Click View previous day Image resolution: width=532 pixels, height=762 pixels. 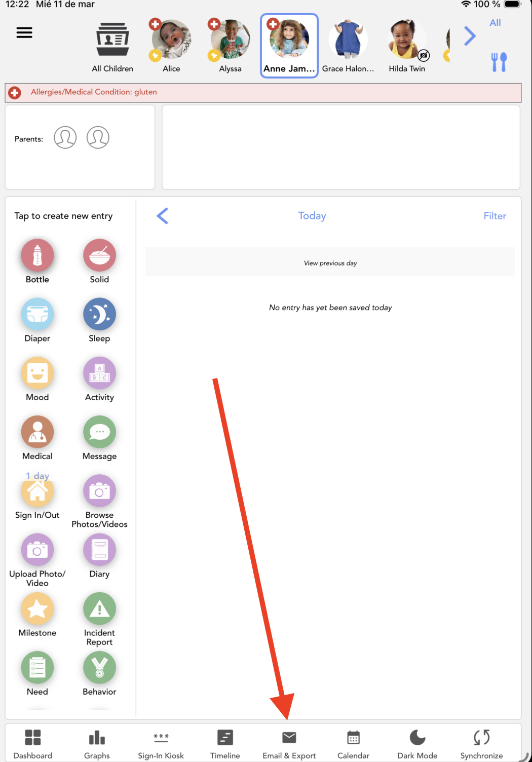330,262
